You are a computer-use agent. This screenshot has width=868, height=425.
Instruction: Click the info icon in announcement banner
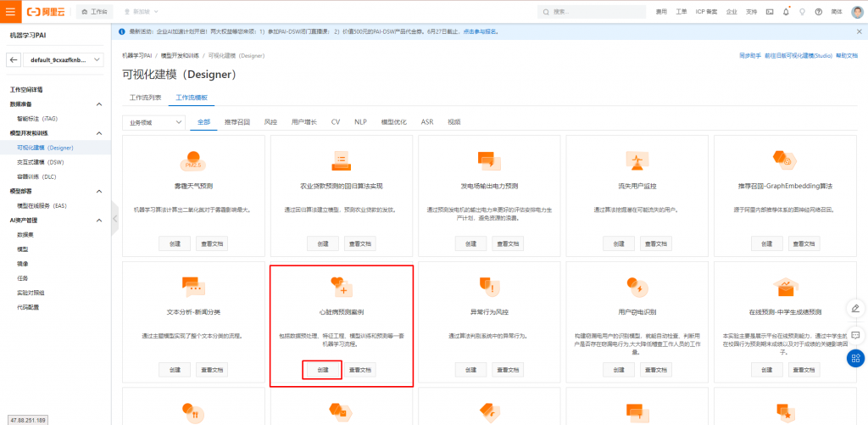pyautogui.click(x=122, y=31)
